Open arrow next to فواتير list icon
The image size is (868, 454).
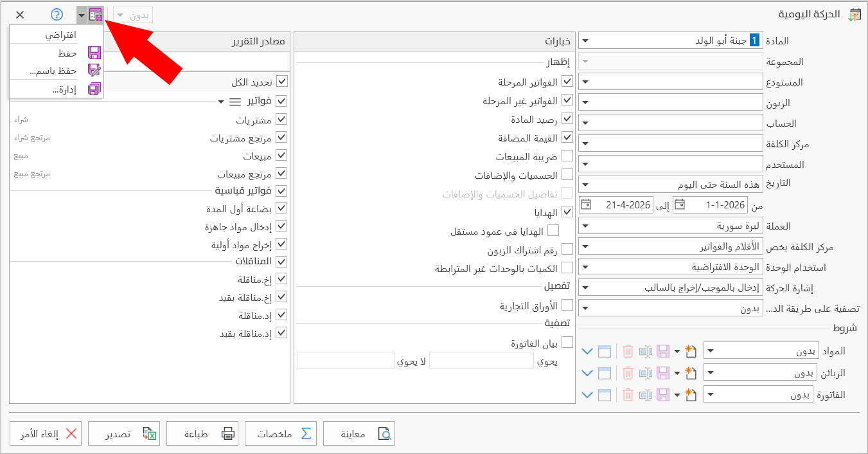point(221,102)
